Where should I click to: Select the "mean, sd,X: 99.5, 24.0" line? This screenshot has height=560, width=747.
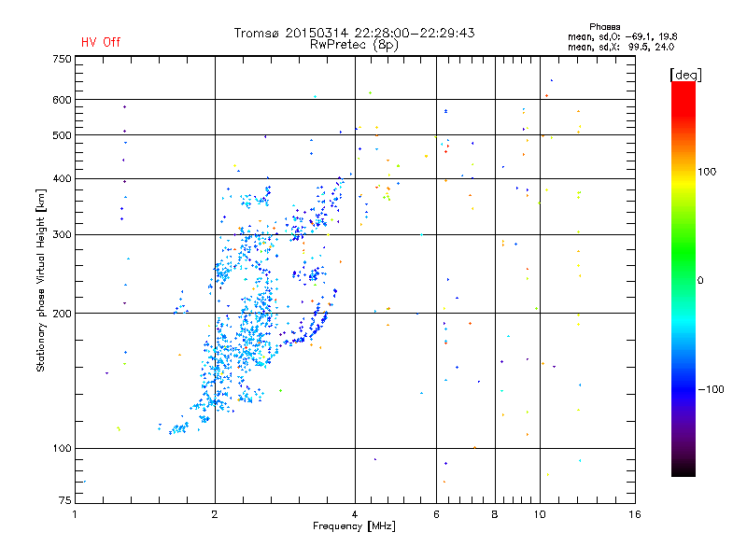point(621,47)
